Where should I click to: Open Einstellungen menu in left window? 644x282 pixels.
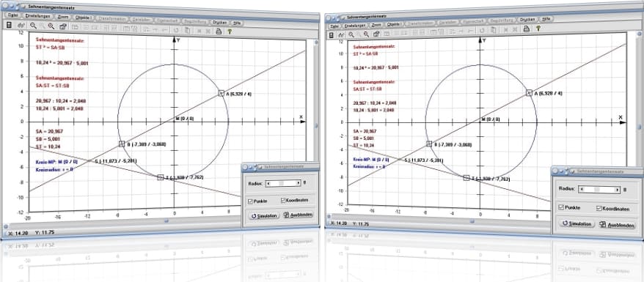(38, 16)
